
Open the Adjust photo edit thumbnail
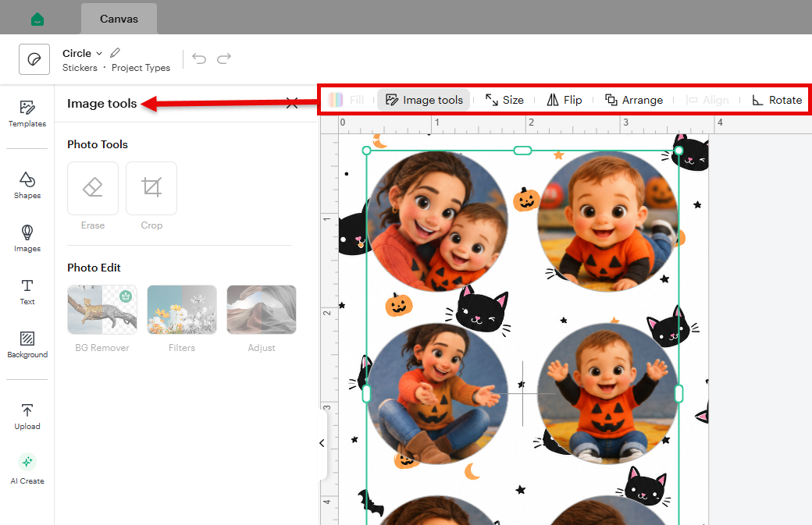(x=262, y=310)
